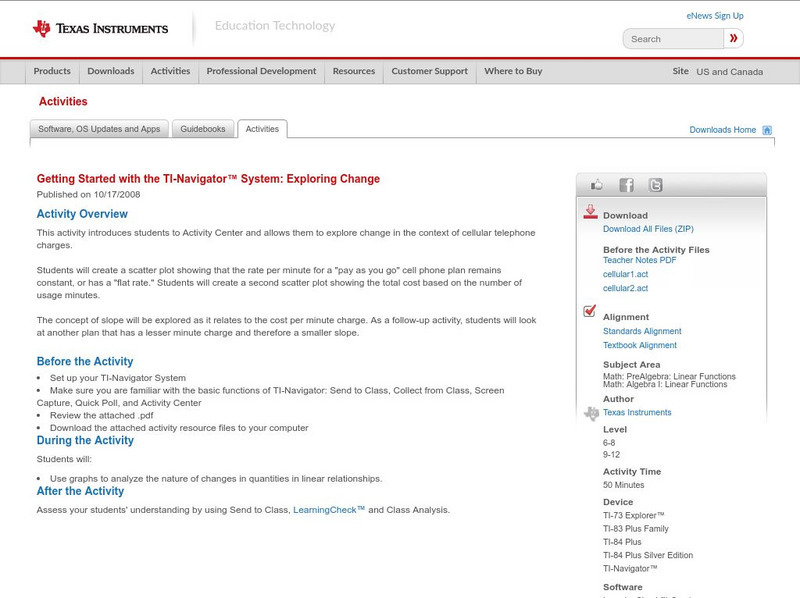
Task: Click the TI-84 Plus Silver Edition entry
Action: click(x=648, y=555)
